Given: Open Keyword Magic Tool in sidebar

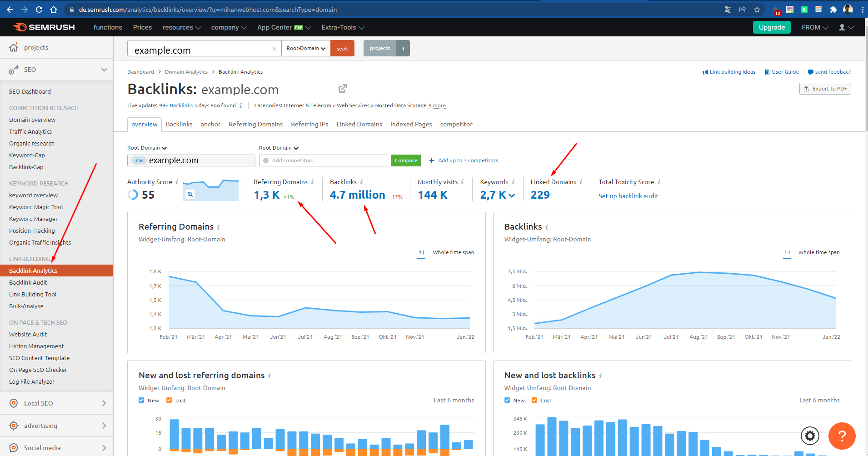Looking at the screenshot, I should [36, 207].
